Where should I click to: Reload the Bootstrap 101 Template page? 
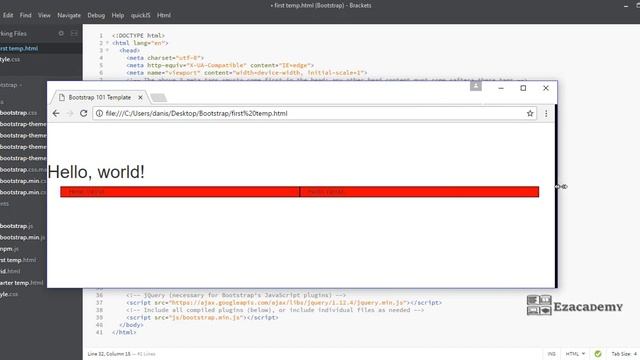(84, 113)
